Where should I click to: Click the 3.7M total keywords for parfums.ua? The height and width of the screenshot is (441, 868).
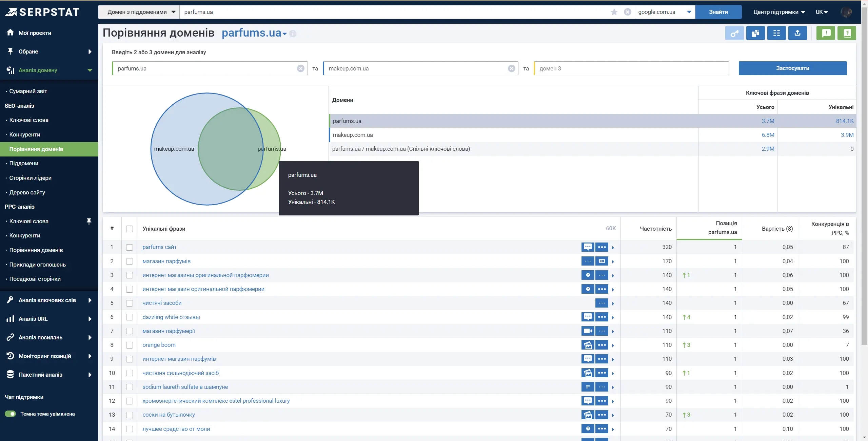click(x=768, y=121)
